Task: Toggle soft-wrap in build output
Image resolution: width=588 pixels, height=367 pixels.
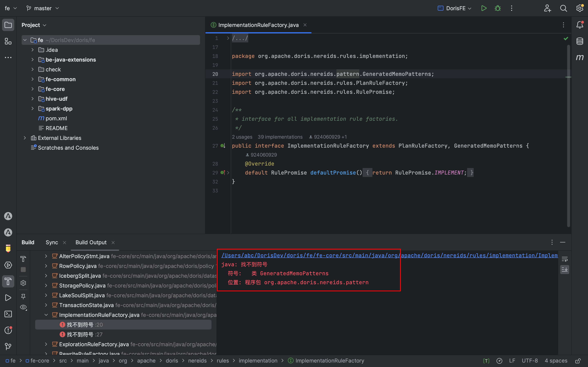Action: tap(565, 259)
